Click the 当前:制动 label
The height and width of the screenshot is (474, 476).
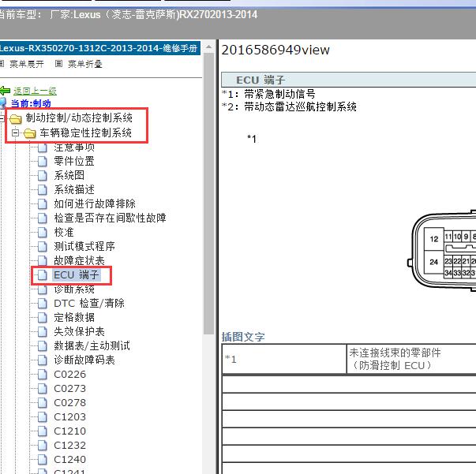point(31,103)
